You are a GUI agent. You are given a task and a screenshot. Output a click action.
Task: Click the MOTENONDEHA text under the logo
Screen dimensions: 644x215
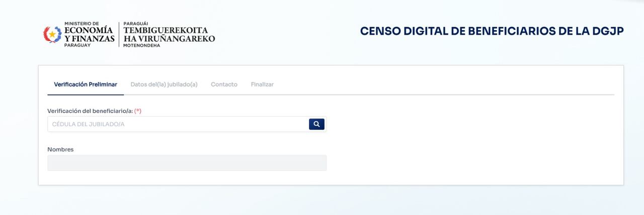point(141,45)
